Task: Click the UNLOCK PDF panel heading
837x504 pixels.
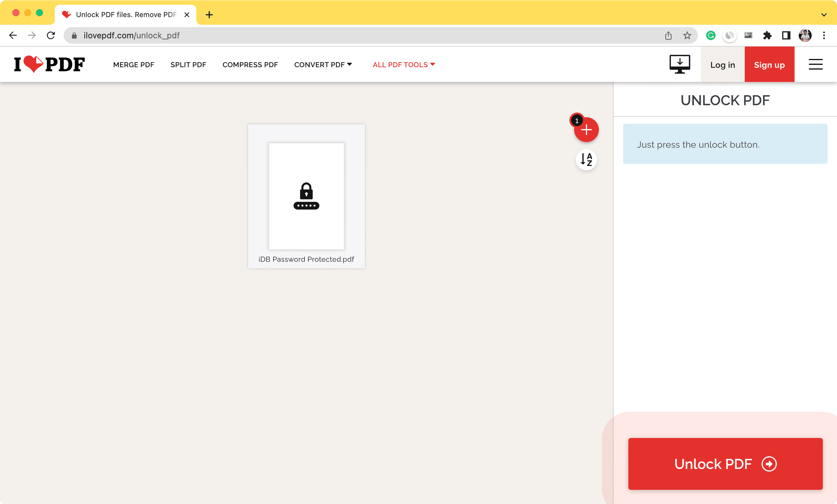Action: click(725, 100)
